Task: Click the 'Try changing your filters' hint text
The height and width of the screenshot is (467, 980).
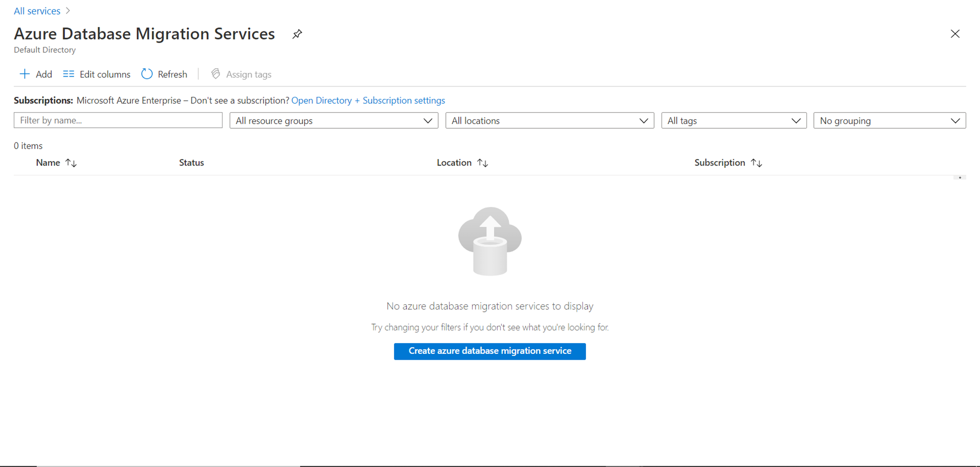Action: [x=490, y=327]
